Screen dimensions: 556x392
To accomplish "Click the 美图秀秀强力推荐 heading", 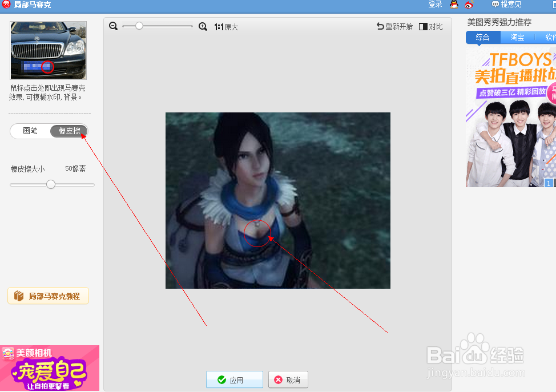I will click(x=499, y=22).
